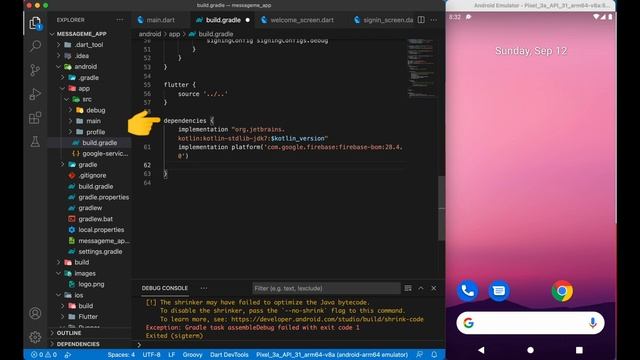
Task: Change end of line sequence LF
Action: (171, 355)
